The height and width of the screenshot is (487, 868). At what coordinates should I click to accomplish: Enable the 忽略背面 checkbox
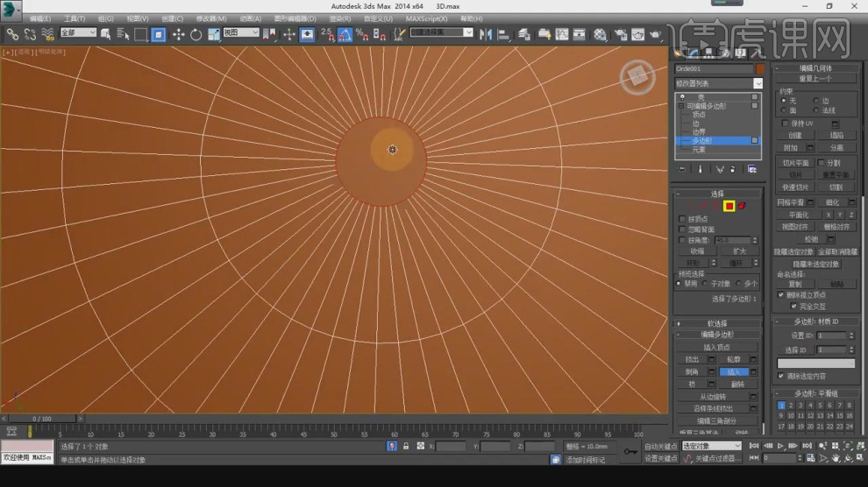[682, 229]
